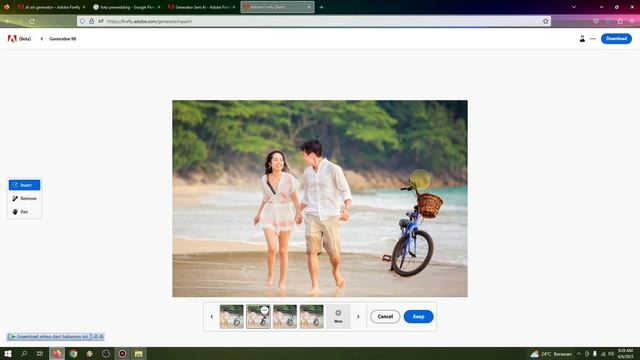Select the Pan hand tool
640x360 pixels.
click(24, 212)
